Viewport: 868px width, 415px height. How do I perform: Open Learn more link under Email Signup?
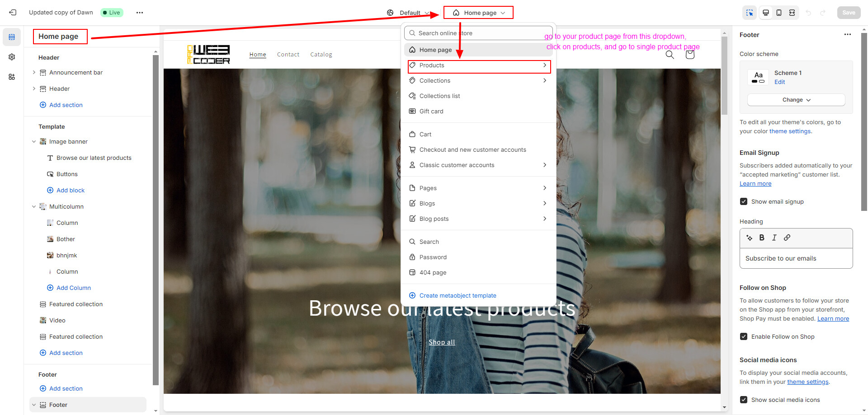755,184
